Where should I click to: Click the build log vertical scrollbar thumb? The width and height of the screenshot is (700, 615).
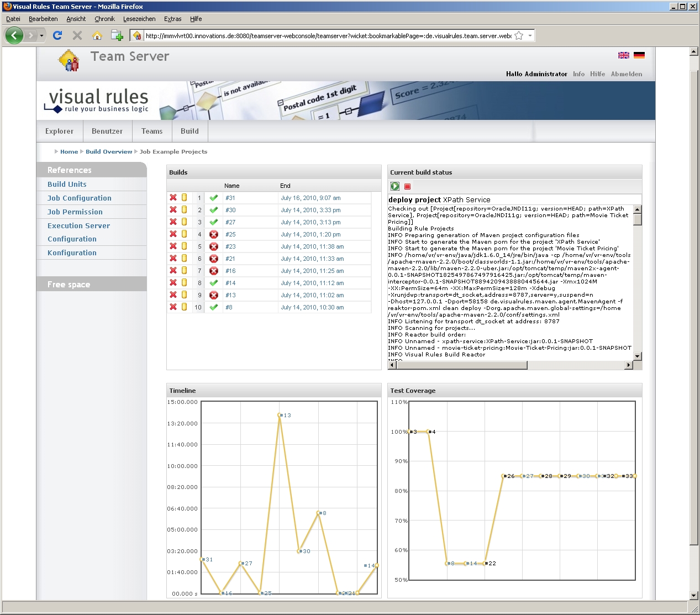point(638,219)
